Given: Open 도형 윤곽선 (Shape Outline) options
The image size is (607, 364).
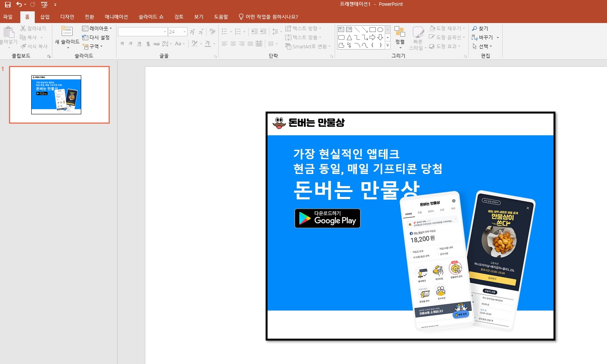Looking at the screenshot, I should pos(447,37).
